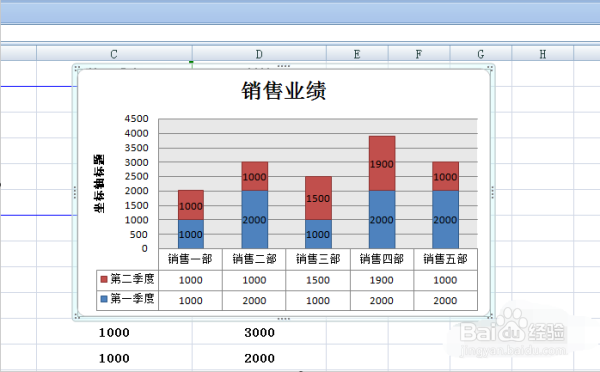
Task: Select the red 1500 bar segment for 销售三部
Action: (x=318, y=198)
